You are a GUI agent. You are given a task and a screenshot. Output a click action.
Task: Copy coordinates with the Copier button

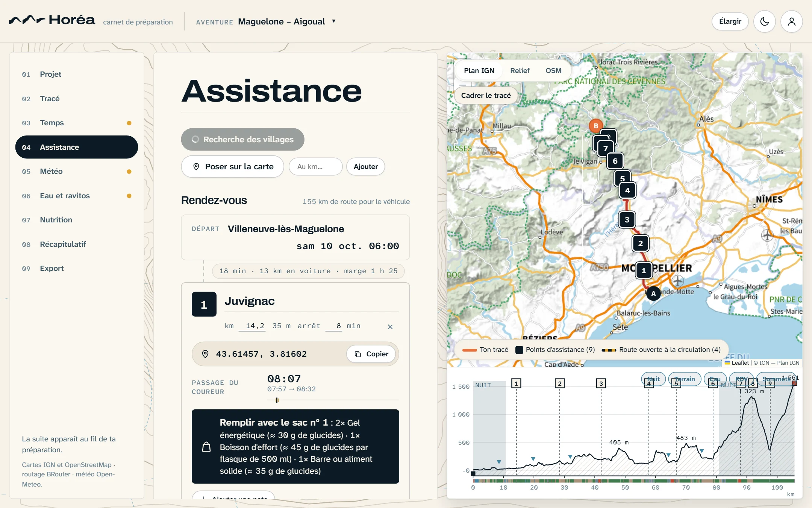pyautogui.click(x=371, y=354)
